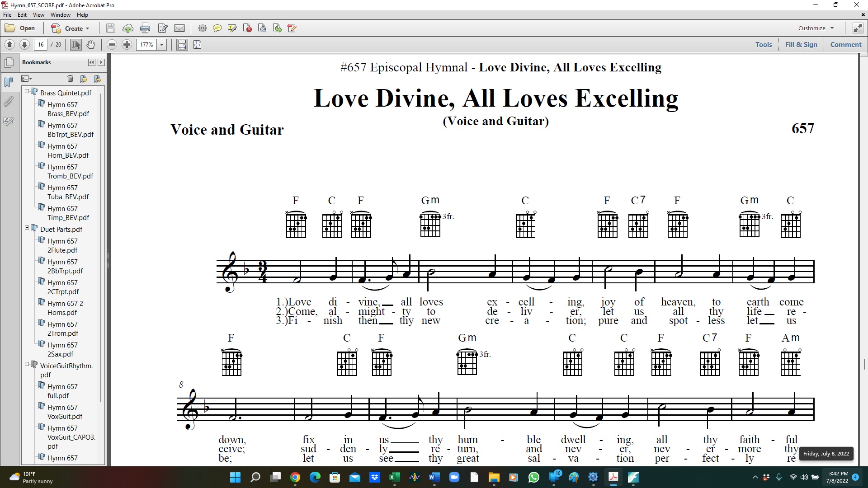
Task: Delete selected bookmark with trash icon
Action: click(70, 79)
